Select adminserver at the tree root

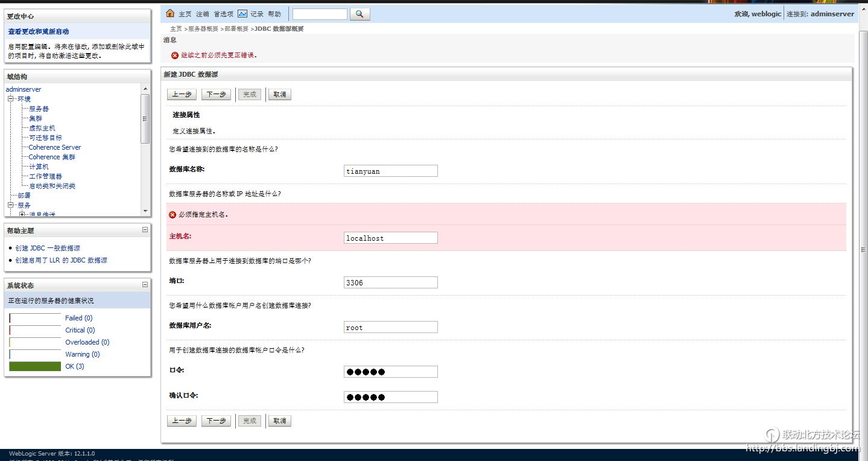pos(23,89)
